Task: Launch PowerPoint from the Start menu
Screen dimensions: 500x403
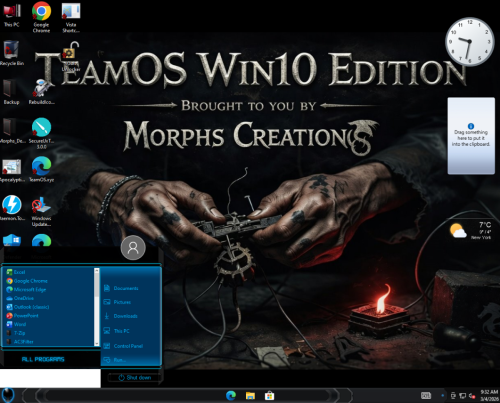Action: (x=50, y=315)
